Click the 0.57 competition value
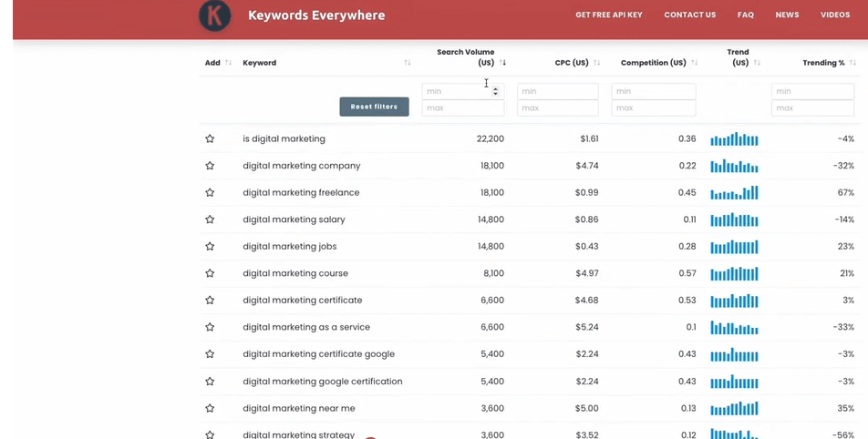 coord(687,273)
